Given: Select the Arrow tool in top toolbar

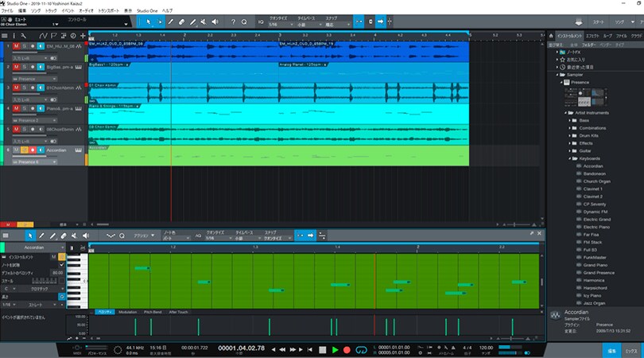Looking at the screenshot, I should (148, 21).
